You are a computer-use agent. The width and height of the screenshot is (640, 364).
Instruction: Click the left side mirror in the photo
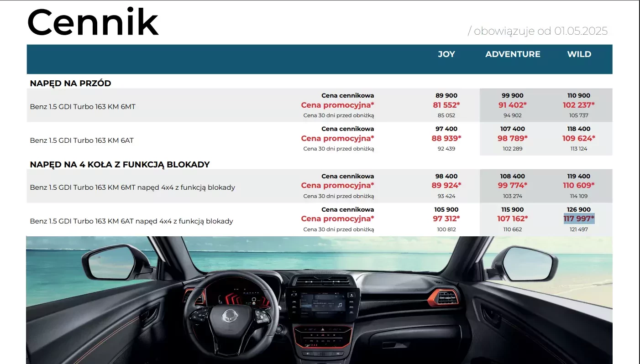(115, 263)
